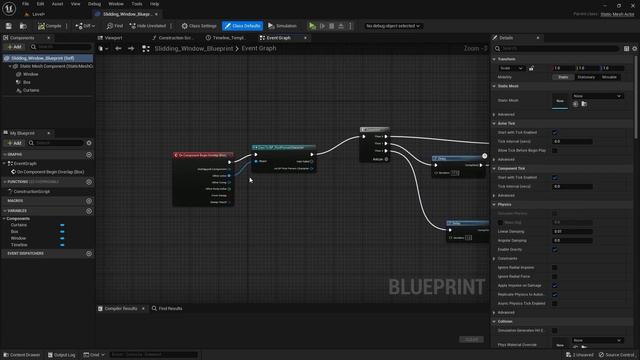Toggle Apply Impulse on Damage checkbox
Screen dimensions: 640x360
[555, 286]
